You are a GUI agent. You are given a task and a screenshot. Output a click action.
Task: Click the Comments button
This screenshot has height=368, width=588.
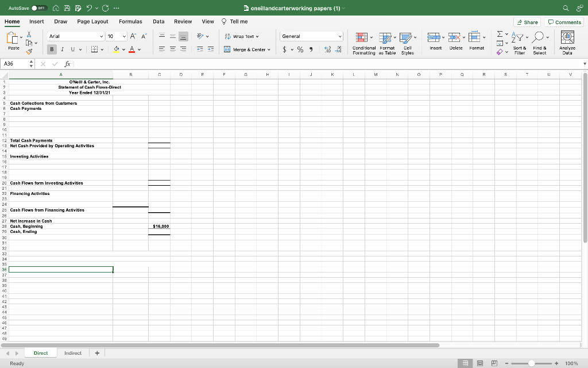tap(564, 22)
